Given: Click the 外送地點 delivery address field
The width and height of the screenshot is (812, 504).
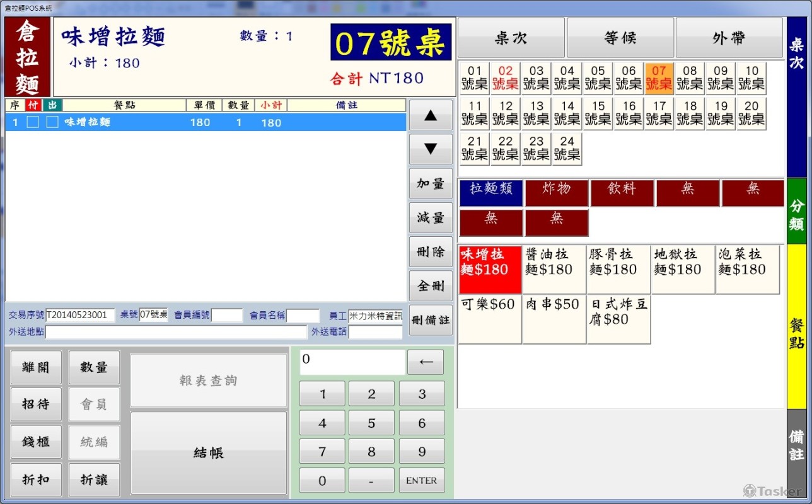Looking at the screenshot, I should (176, 332).
